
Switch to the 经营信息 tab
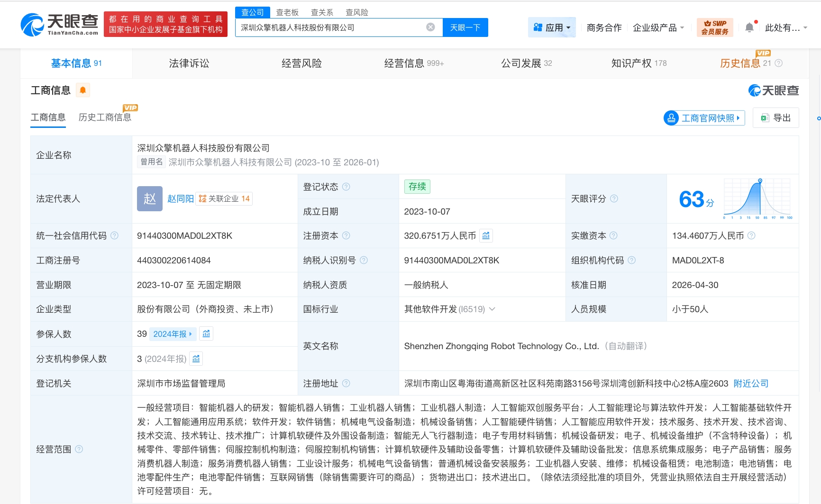(x=414, y=63)
